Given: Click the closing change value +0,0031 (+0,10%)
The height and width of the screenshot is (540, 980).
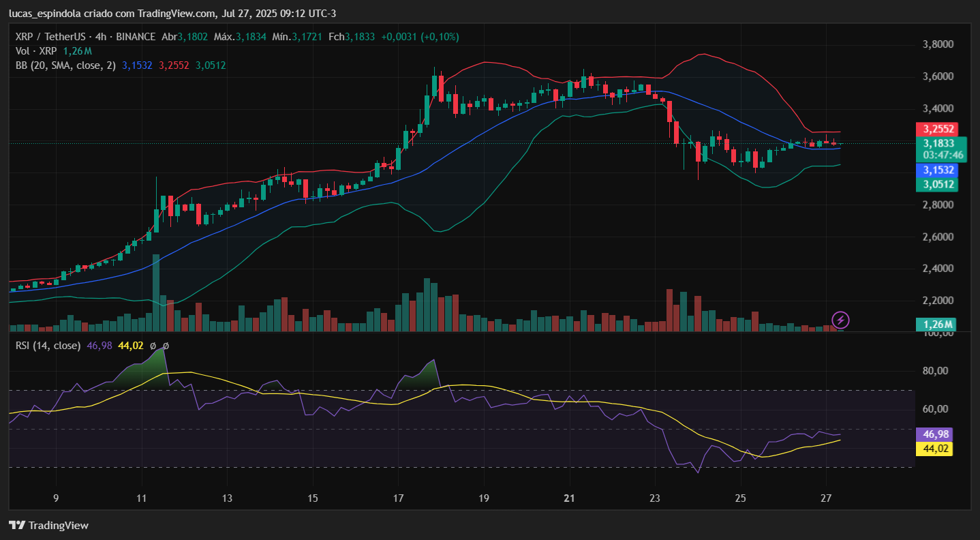Looking at the screenshot, I should 420,37.
